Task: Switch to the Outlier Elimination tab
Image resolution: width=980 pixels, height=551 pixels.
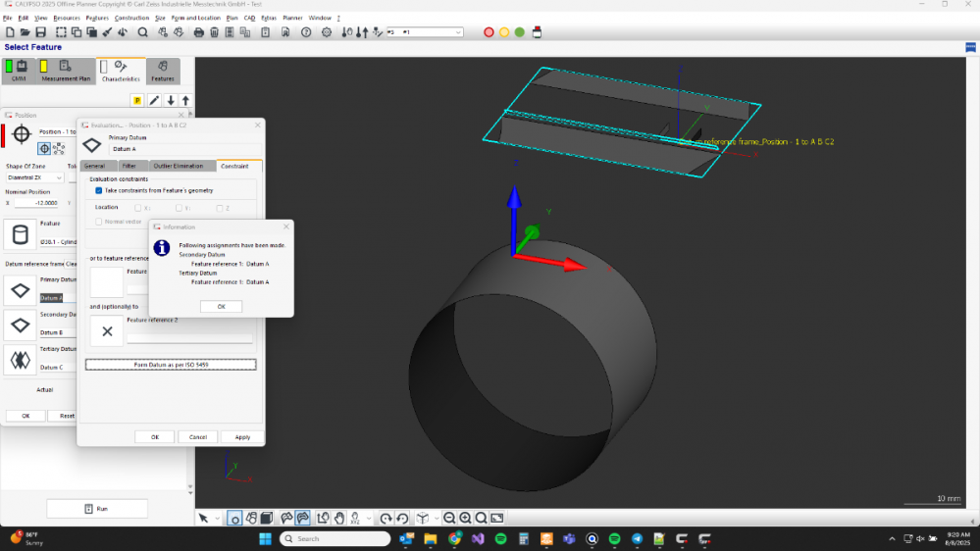Action: pyautogui.click(x=178, y=166)
